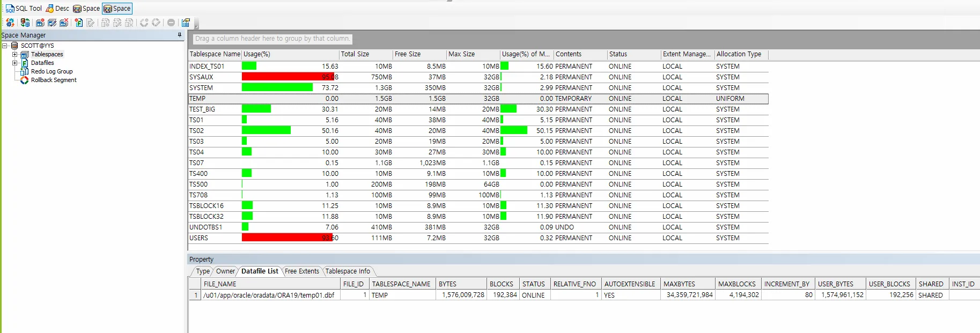Screen dimensions: 980x333
Task: Sort by the Allocation Type column header
Action: pos(741,54)
